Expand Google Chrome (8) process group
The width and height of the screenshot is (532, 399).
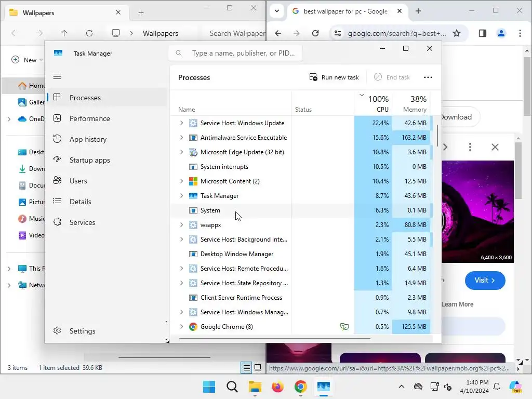click(181, 327)
